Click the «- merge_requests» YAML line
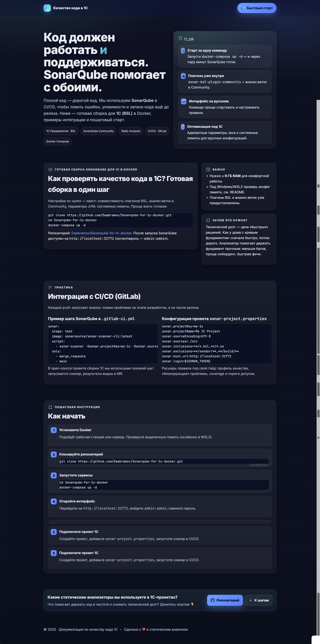The width and height of the screenshot is (320, 644). 70,356
